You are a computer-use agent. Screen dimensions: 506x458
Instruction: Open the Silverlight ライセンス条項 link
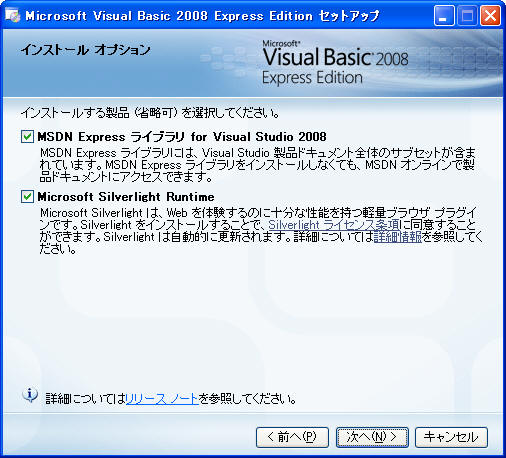pyautogui.click(x=334, y=225)
